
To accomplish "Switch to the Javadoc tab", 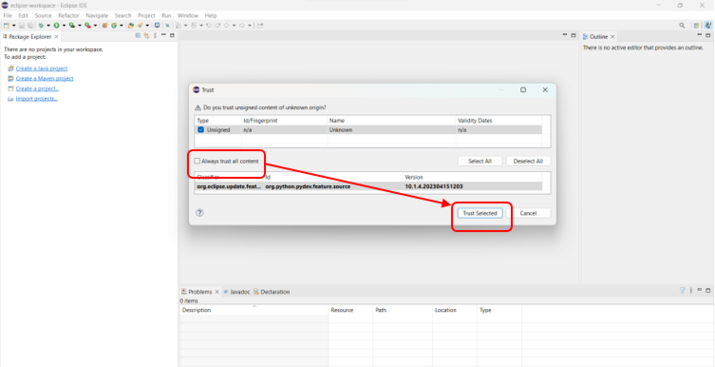I will [x=237, y=292].
